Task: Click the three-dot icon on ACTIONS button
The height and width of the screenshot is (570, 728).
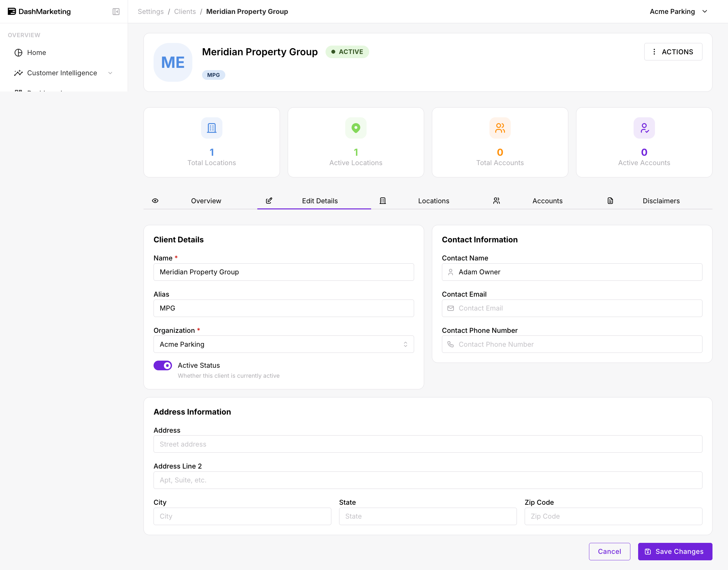Action: point(654,52)
